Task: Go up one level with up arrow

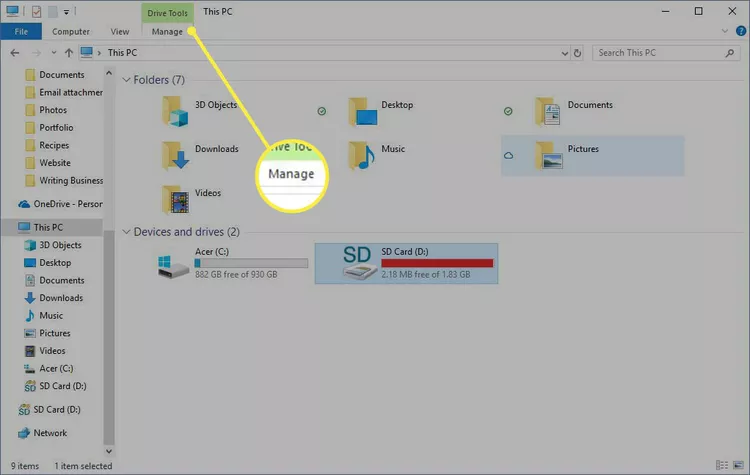Action: point(69,53)
